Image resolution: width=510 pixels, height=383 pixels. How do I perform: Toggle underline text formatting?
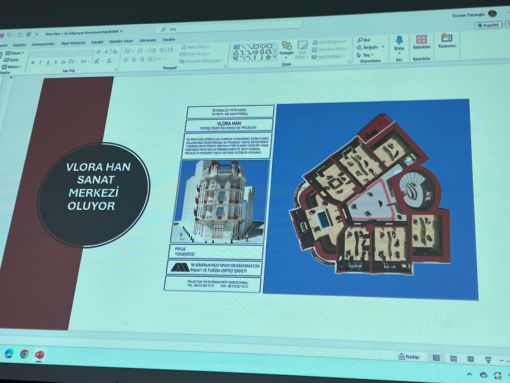coord(48,62)
